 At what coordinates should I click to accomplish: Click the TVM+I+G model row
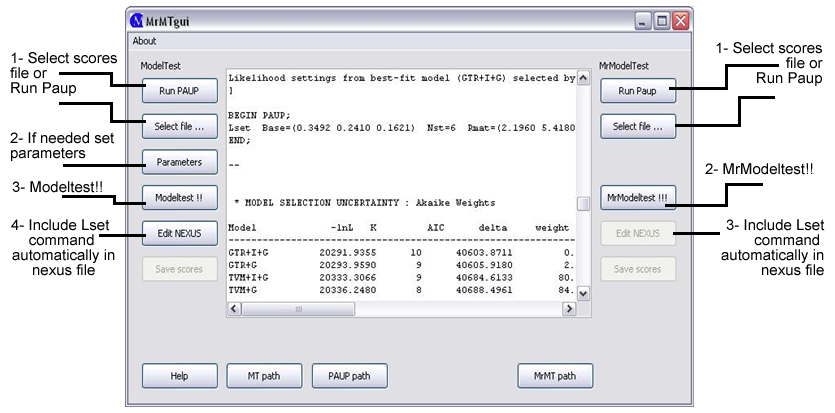pyautogui.click(x=402, y=278)
